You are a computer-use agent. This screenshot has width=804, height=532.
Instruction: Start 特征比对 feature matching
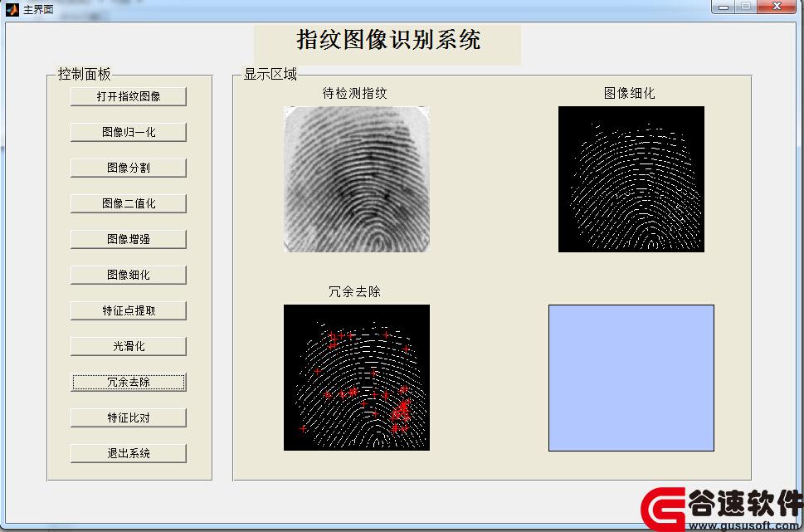coord(128,417)
